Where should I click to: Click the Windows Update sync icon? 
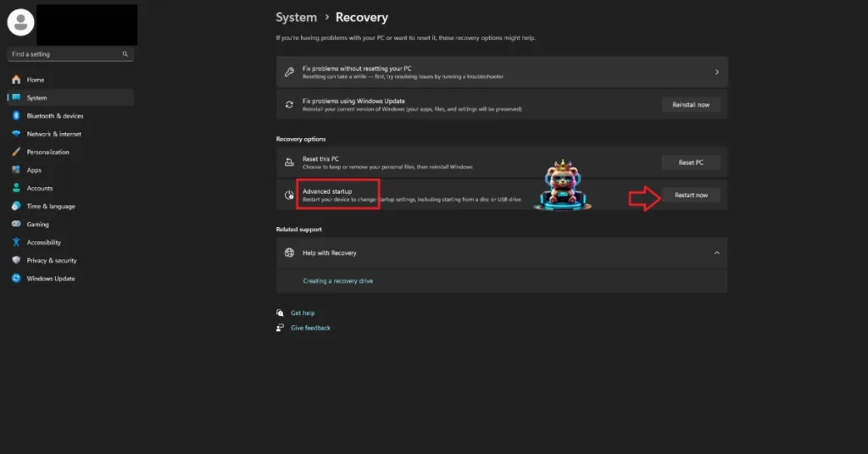(x=16, y=278)
